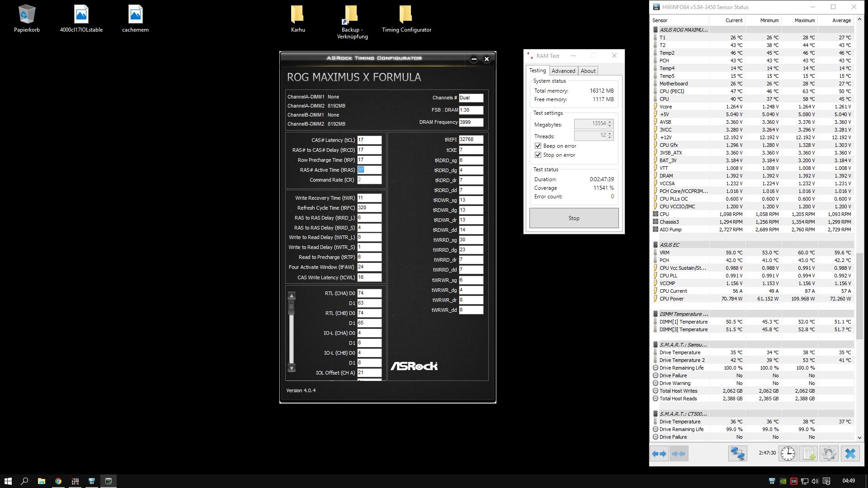Open taskbar search magnifier

pyautogui.click(x=25, y=481)
